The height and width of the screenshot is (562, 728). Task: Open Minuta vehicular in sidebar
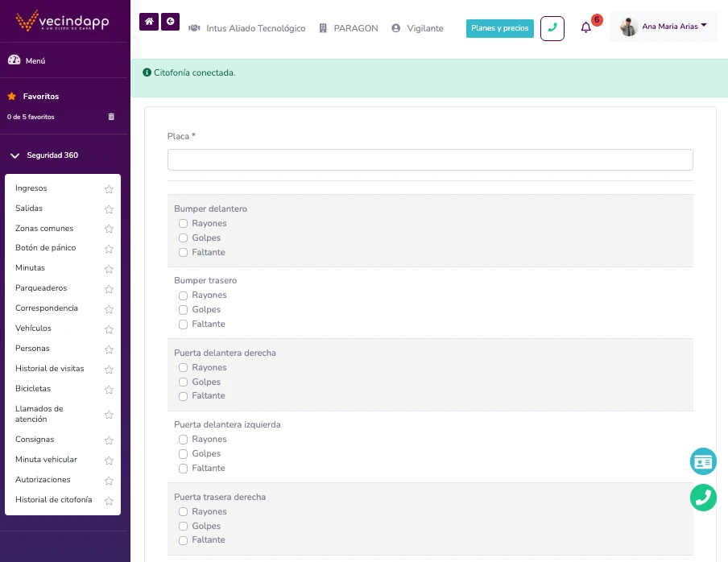(x=46, y=460)
